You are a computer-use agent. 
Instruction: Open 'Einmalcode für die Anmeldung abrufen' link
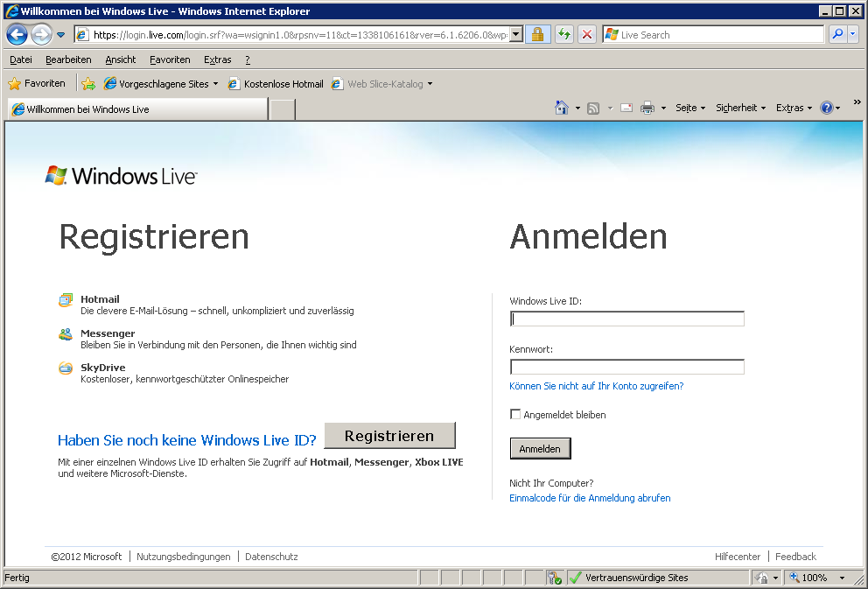pos(590,498)
